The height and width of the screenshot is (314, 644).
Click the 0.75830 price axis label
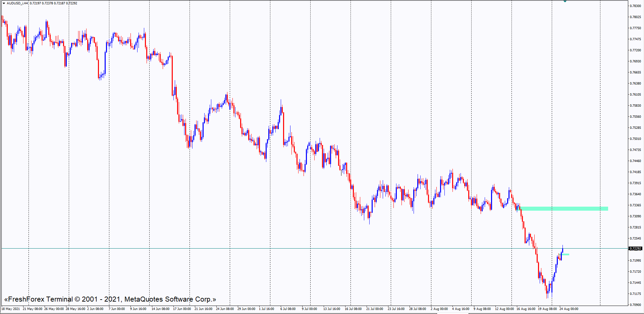tap(636, 106)
